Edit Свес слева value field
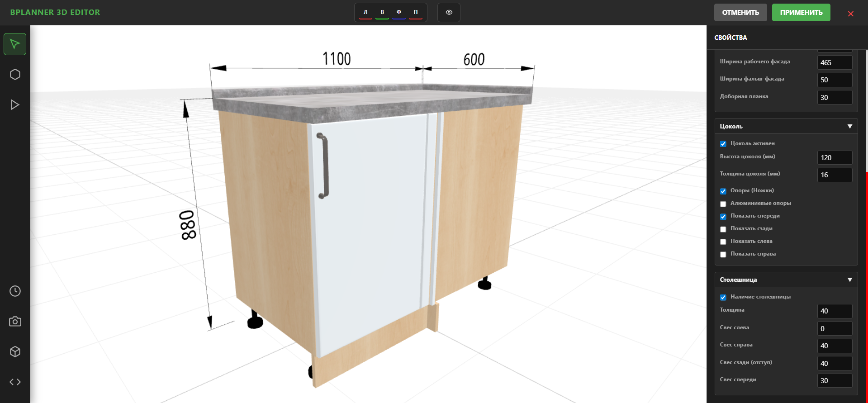868x403 pixels. 835,328
